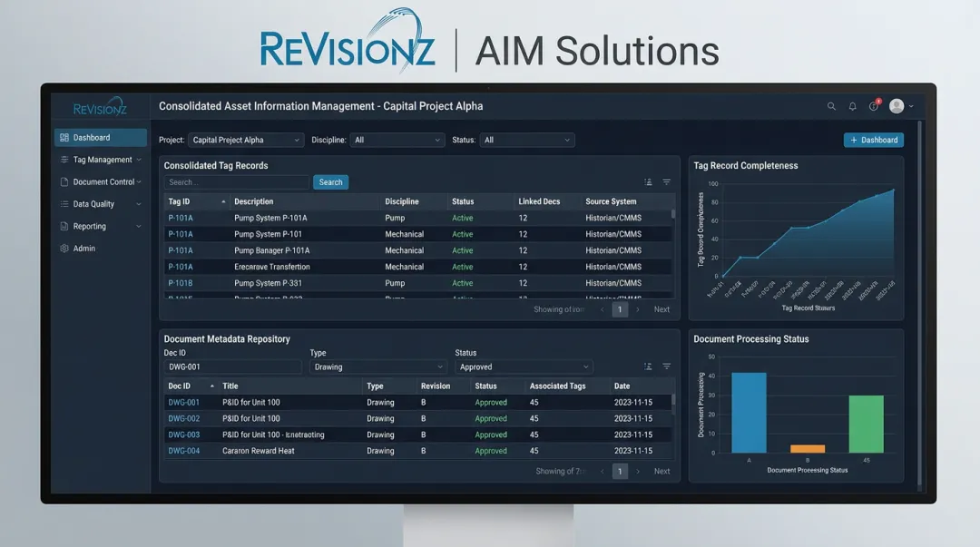Open the search icon in the header
Viewport: 980px width, 547px height.
831,106
